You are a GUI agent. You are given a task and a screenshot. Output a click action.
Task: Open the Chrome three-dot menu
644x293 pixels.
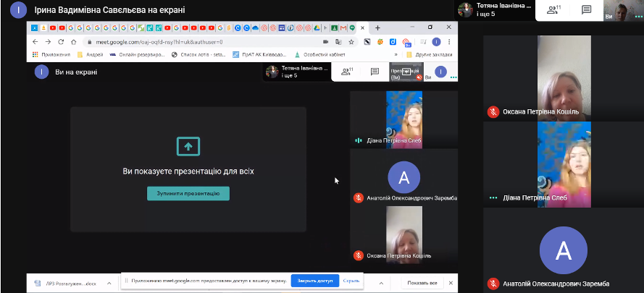click(449, 42)
